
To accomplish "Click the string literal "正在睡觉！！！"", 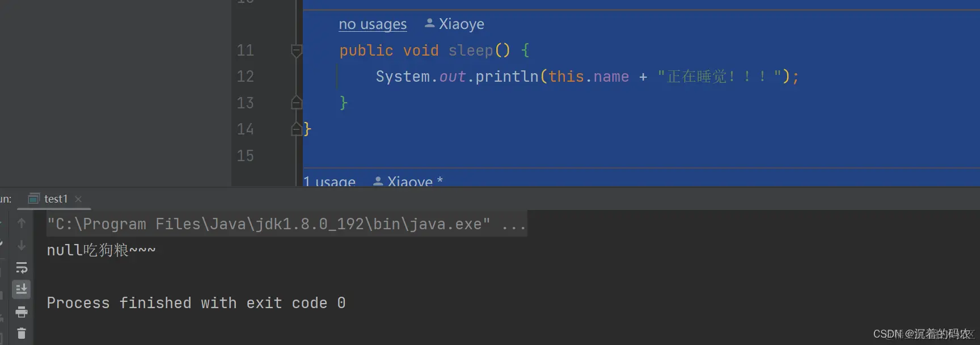I will [719, 77].
